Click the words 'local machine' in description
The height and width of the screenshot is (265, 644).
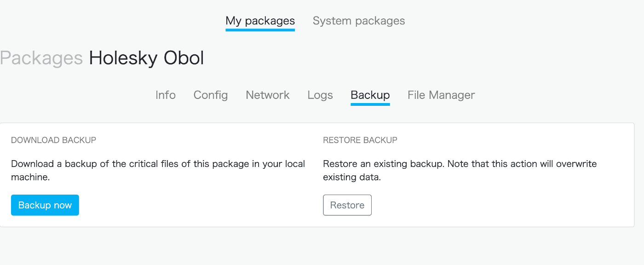click(x=158, y=170)
